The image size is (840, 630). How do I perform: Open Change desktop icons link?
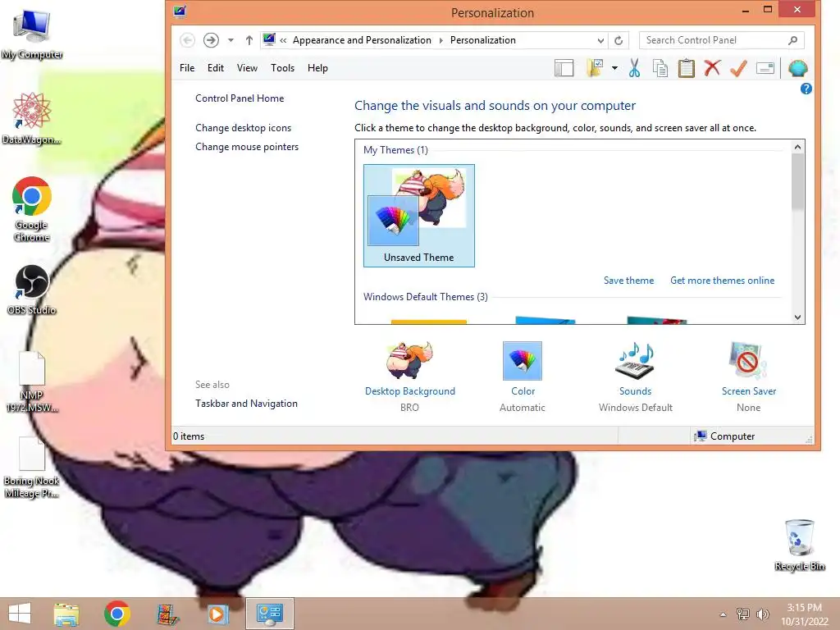(243, 127)
